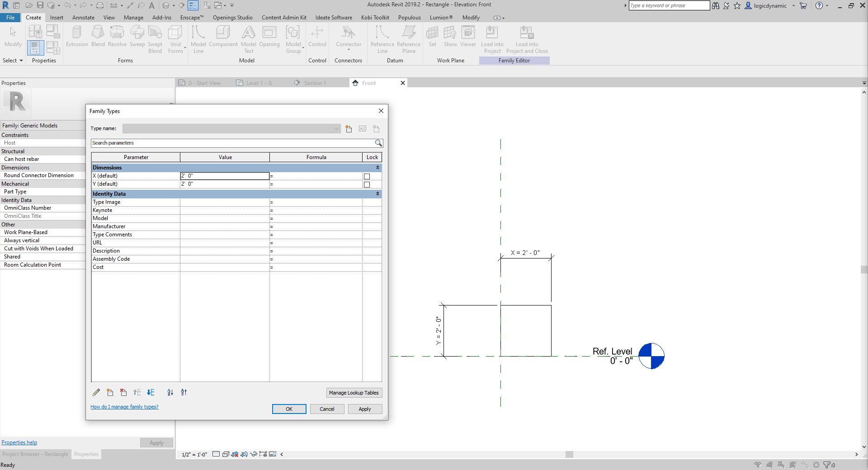Click the selection Filter funnel in status bar
Viewport: 868px width, 470px height.
click(827, 465)
